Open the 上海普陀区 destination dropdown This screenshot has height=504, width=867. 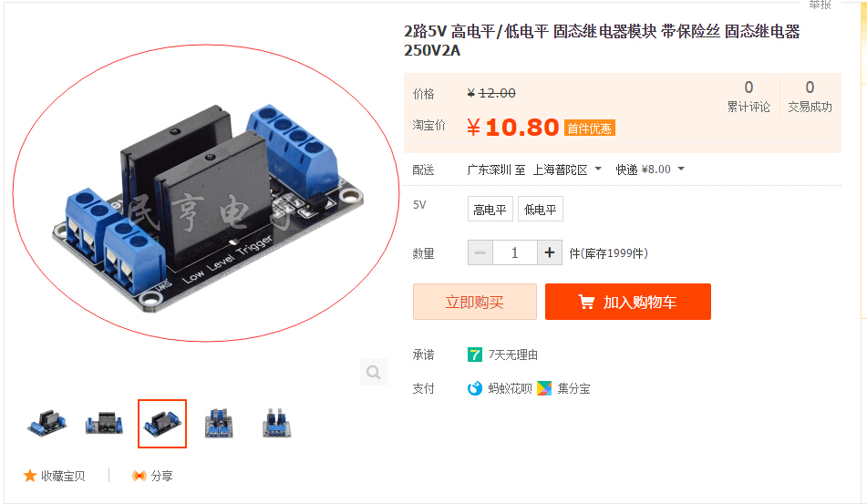click(567, 170)
